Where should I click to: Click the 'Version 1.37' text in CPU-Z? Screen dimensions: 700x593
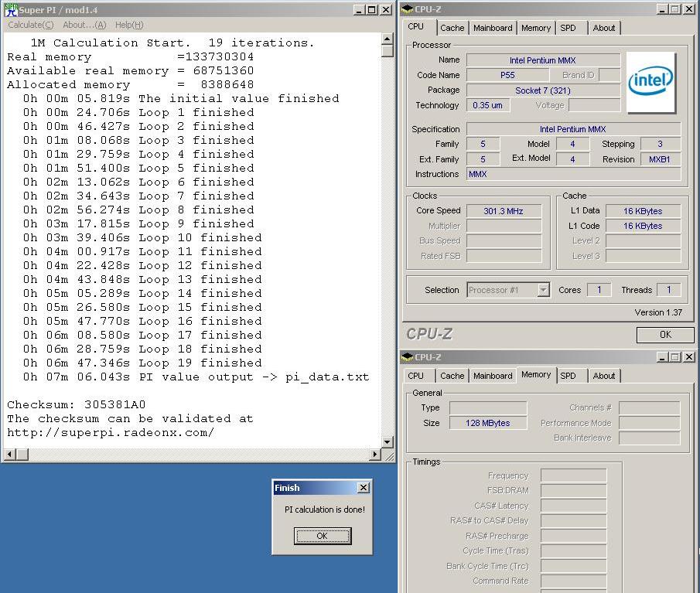click(658, 312)
